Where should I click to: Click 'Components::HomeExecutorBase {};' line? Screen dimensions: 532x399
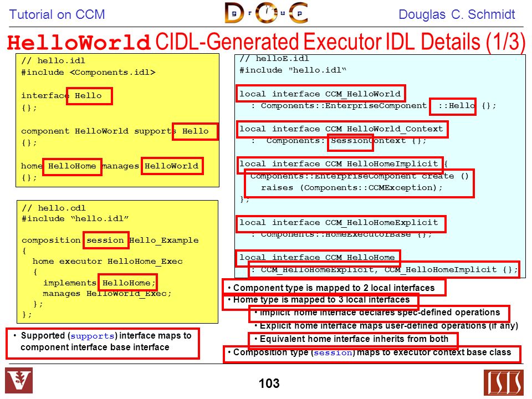(x=346, y=234)
